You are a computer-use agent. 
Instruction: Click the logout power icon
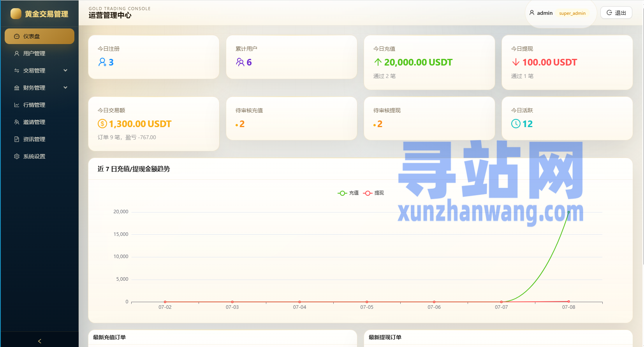pos(609,12)
